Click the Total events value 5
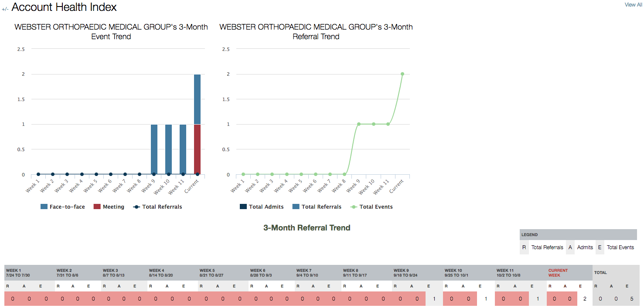Image resolution: width=644 pixels, height=308 pixels. point(631,299)
